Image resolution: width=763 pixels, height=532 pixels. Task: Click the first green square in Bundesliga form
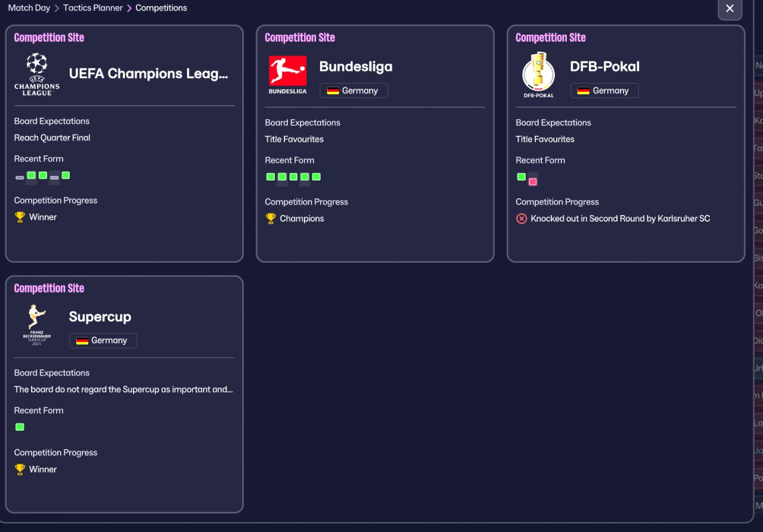click(x=270, y=177)
